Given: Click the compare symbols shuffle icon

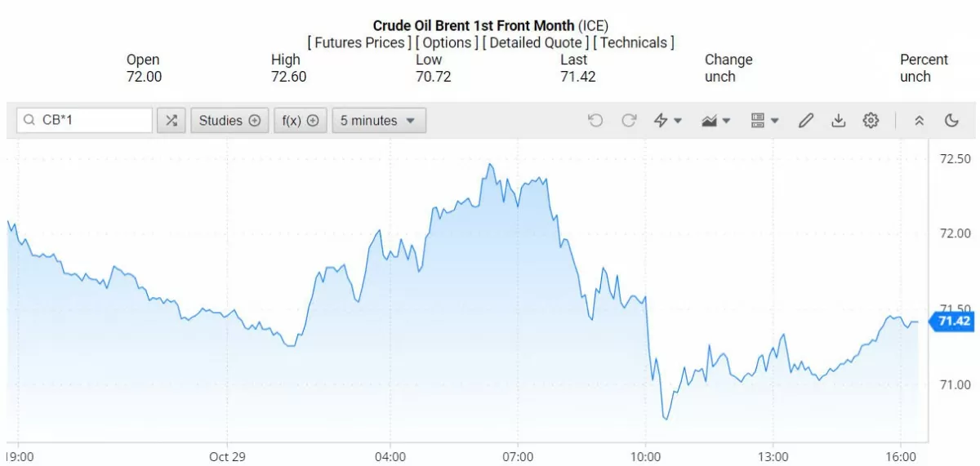Looking at the screenshot, I should pyautogui.click(x=171, y=121).
